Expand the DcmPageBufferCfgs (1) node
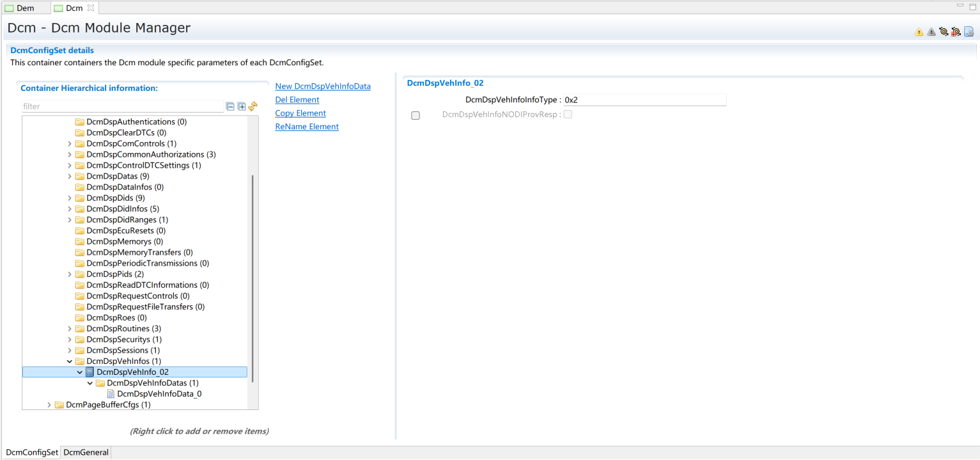 point(49,405)
